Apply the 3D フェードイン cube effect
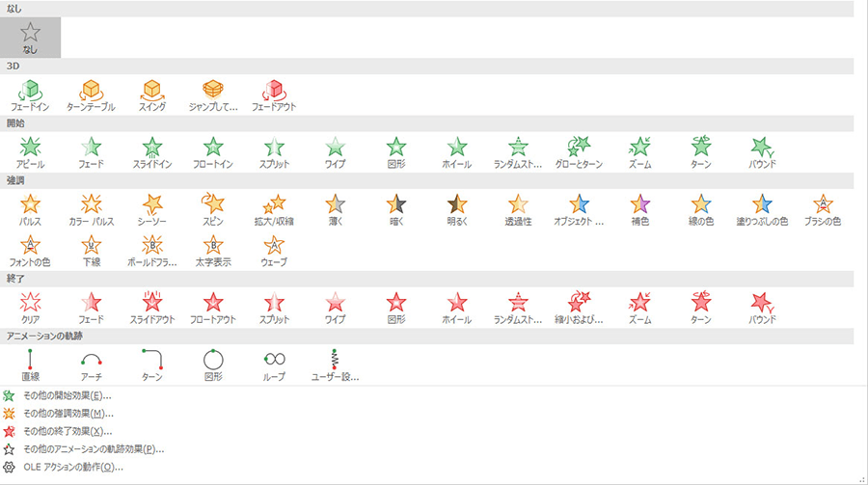Screen dimensions: 868x485 tap(31, 95)
